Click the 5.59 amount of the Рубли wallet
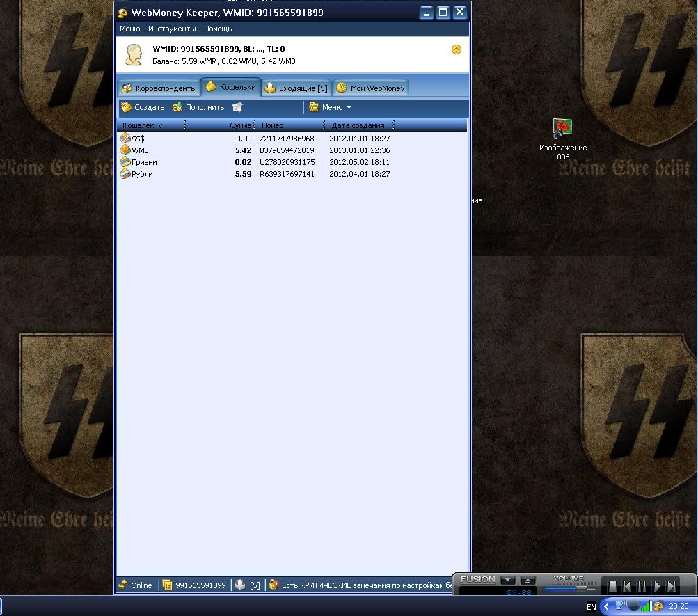Image resolution: width=698 pixels, height=616 pixels. pos(243,174)
